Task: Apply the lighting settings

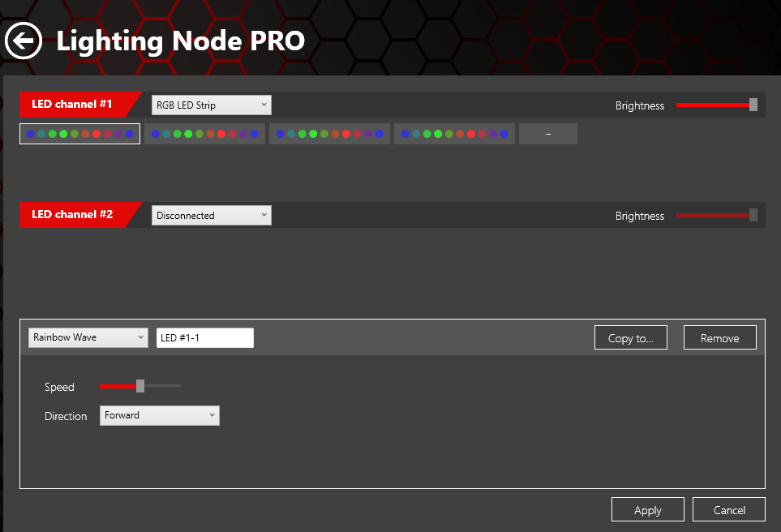Action: pos(647,509)
